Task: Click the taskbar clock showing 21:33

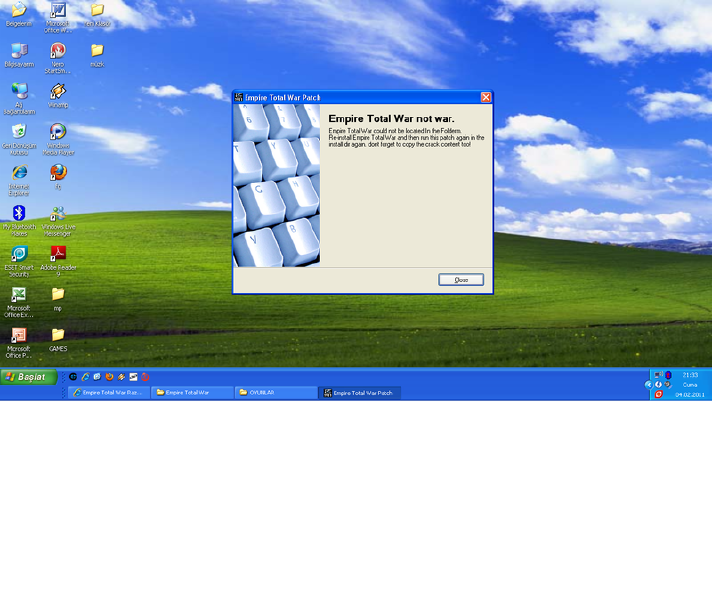Action: coord(690,375)
